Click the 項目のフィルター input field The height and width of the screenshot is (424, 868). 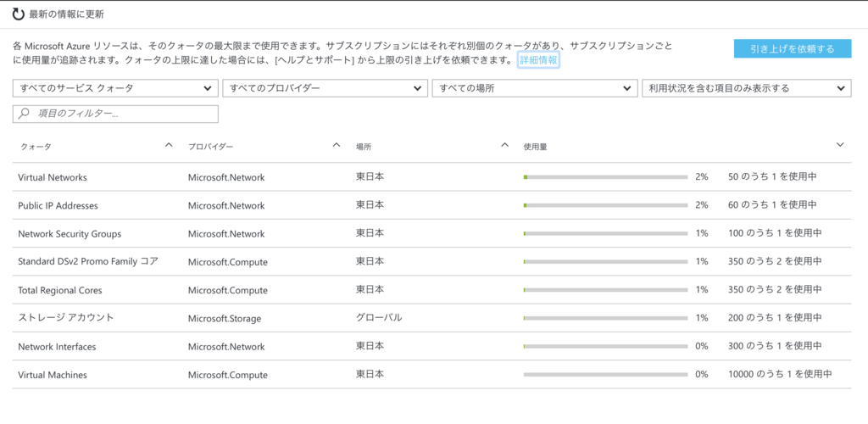point(115,114)
